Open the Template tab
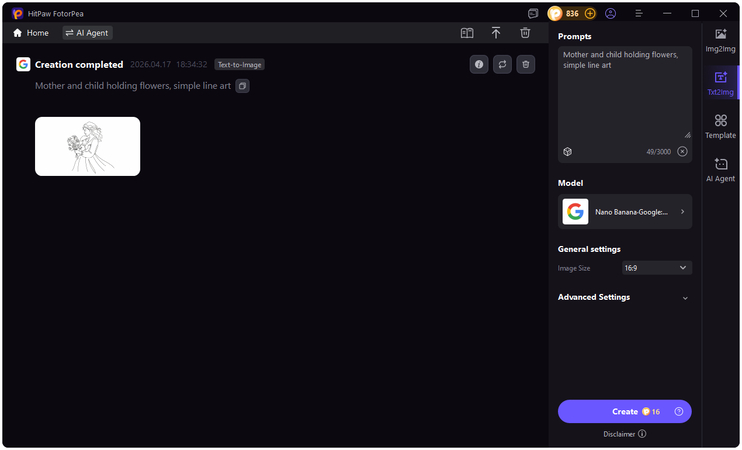This screenshot has width=742, height=450. click(x=720, y=126)
